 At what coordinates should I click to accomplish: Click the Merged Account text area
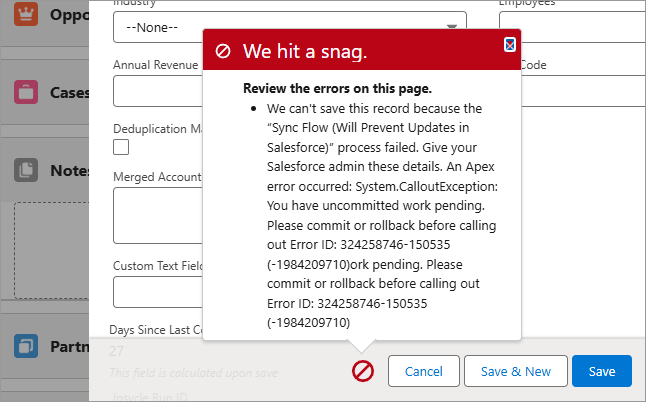[x=158, y=215]
